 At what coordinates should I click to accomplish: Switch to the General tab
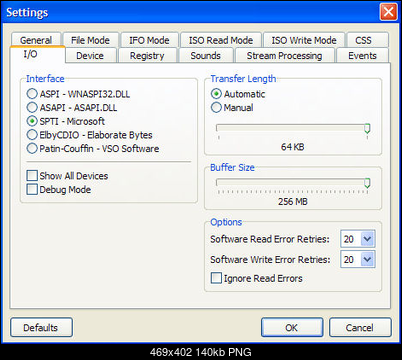36,40
